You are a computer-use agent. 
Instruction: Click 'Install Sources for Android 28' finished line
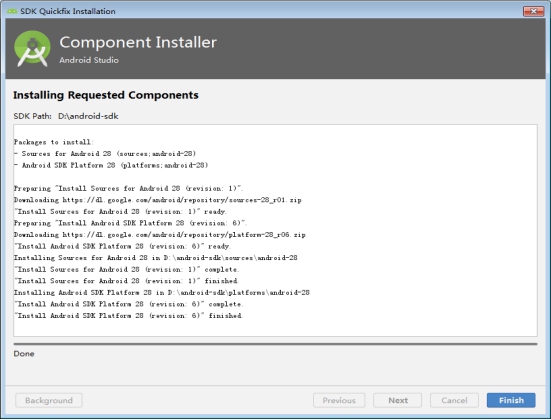click(x=126, y=281)
